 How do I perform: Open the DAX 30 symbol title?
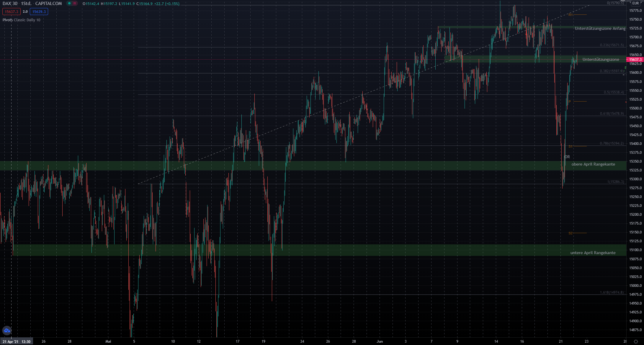click(10, 4)
